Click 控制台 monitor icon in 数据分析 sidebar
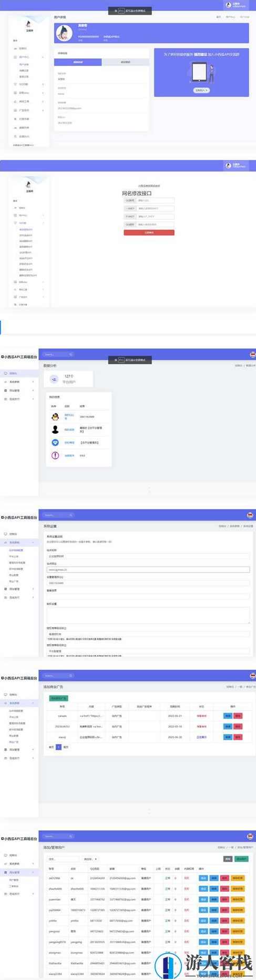The image size is (256, 980). pyautogui.click(x=6, y=373)
